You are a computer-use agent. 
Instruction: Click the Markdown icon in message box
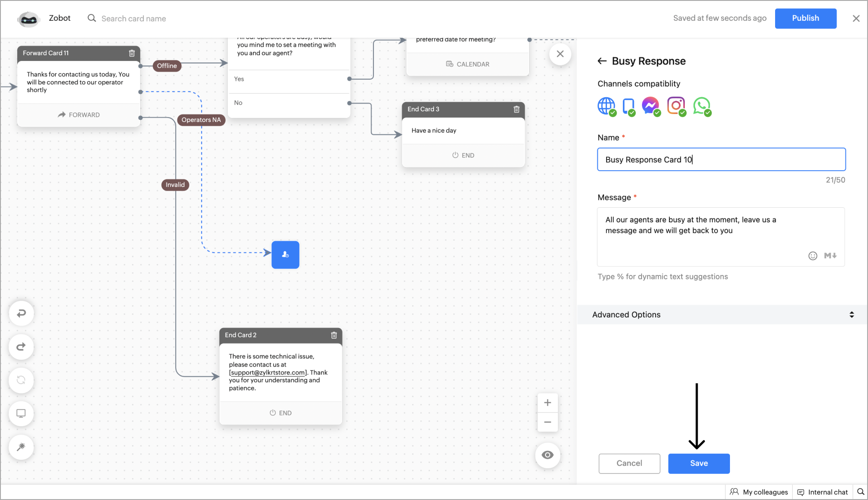pyautogui.click(x=830, y=256)
